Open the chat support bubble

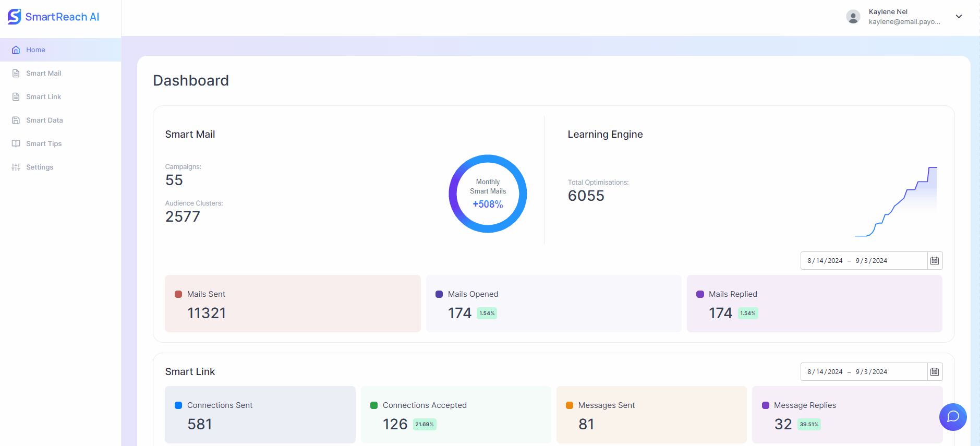(953, 417)
